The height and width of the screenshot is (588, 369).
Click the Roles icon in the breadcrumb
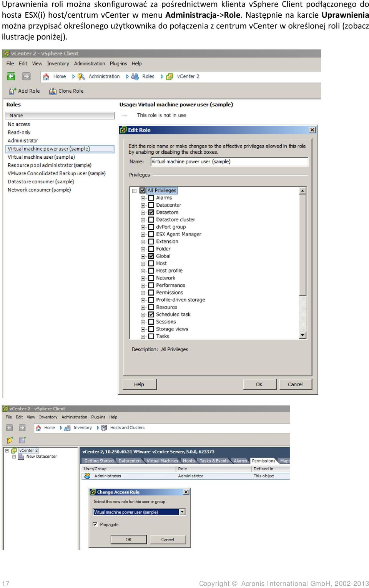(x=135, y=76)
